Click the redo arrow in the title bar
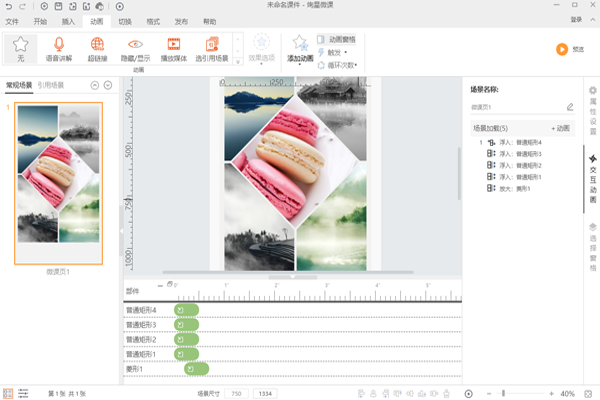 click(x=23, y=6)
